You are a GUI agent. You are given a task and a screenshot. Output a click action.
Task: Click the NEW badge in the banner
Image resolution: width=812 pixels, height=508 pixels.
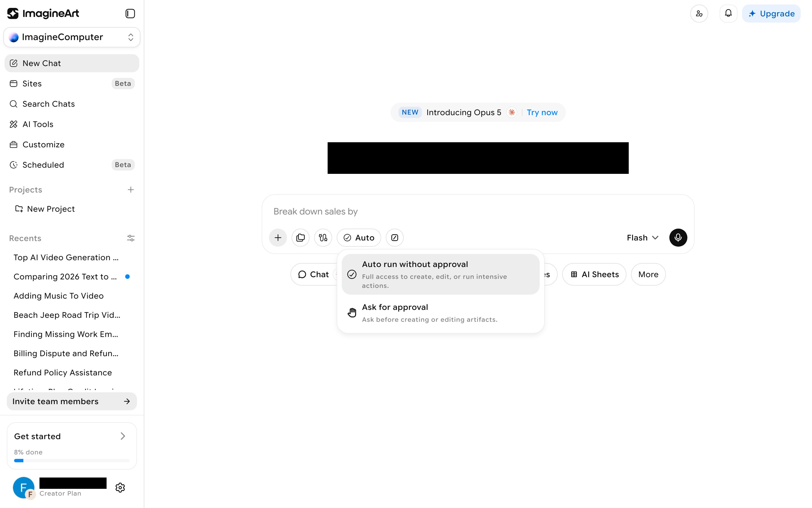(410, 112)
